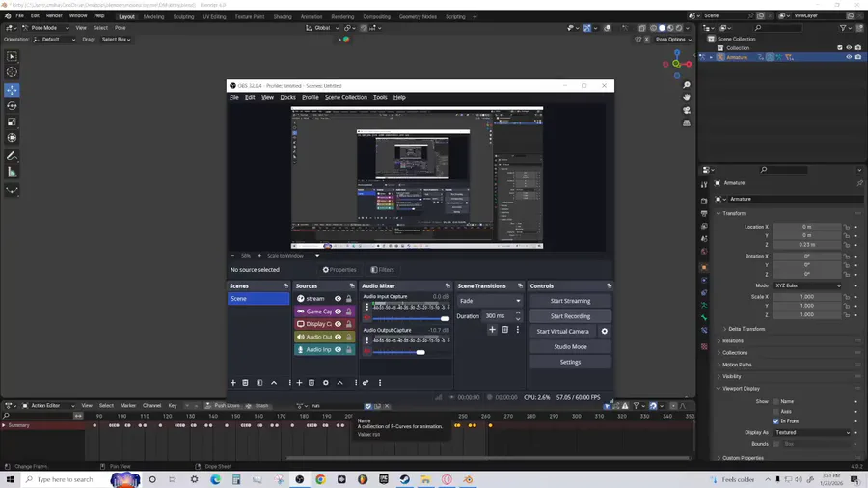The height and width of the screenshot is (488, 868).
Task: Open the Docks menu in OBS
Action: tap(287, 98)
